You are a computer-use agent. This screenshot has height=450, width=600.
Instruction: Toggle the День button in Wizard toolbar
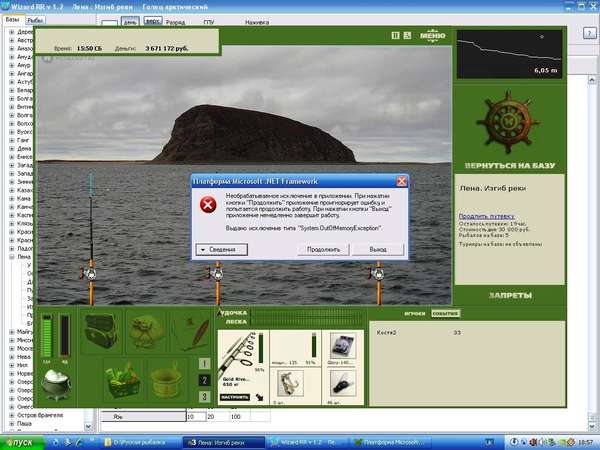click(x=130, y=22)
